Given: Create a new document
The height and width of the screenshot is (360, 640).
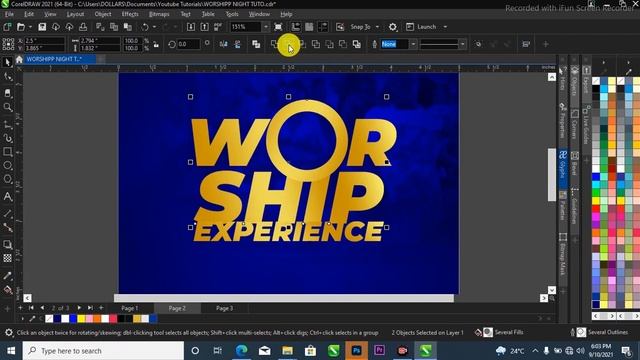Looking at the screenshot, I should (x=7, y=27).
